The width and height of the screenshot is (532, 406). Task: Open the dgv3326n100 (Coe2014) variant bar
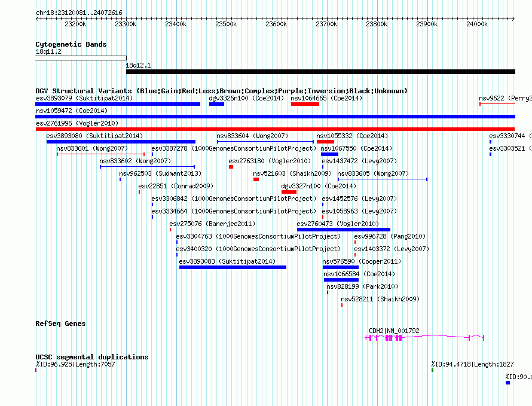click(x=216, y=104)
